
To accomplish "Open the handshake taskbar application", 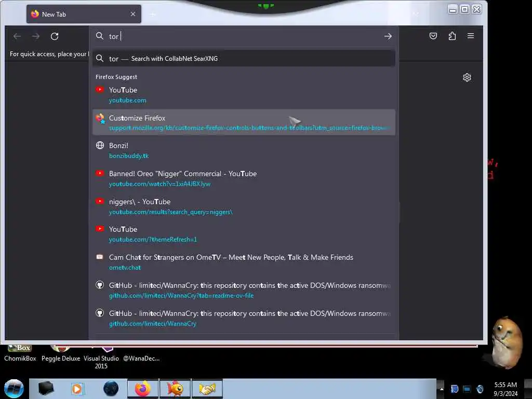I will pos(207,389).
